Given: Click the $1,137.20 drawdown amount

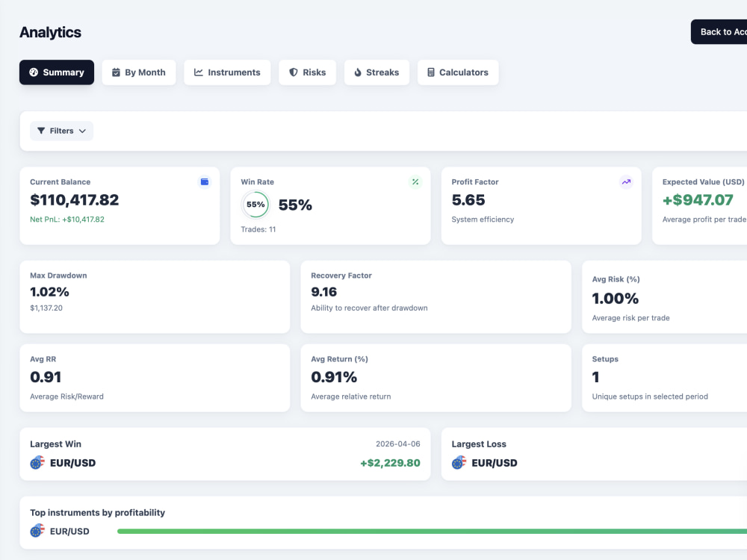Looking at the screenshot, I should click(x=46, y=308).
